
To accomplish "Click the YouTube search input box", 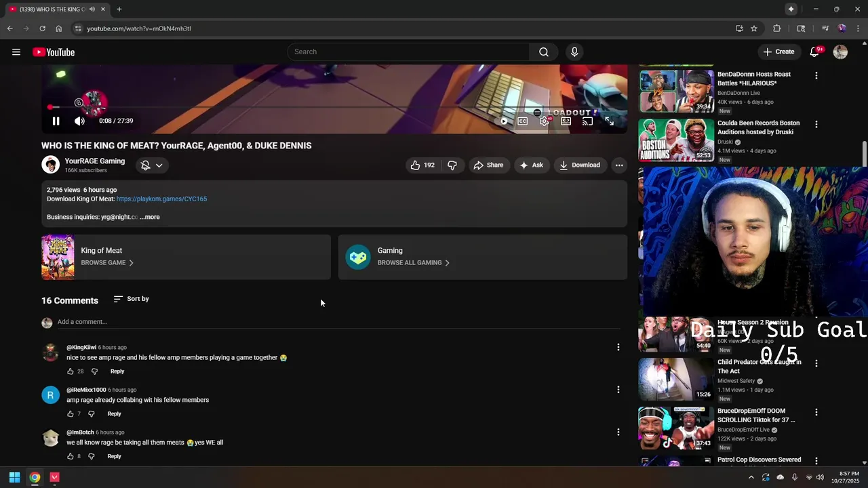I will [x=409, y=52].
